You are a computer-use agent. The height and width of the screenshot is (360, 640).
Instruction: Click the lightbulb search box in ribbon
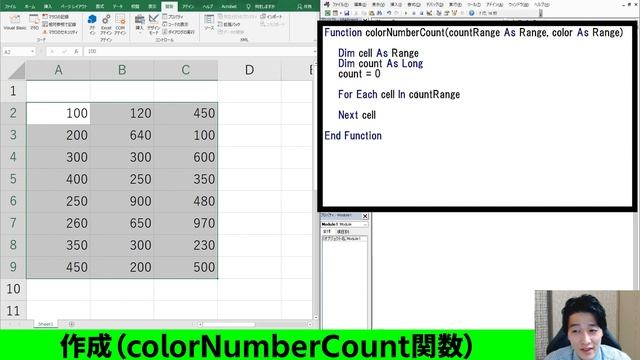pyautogui.click(x=261, y=7)
